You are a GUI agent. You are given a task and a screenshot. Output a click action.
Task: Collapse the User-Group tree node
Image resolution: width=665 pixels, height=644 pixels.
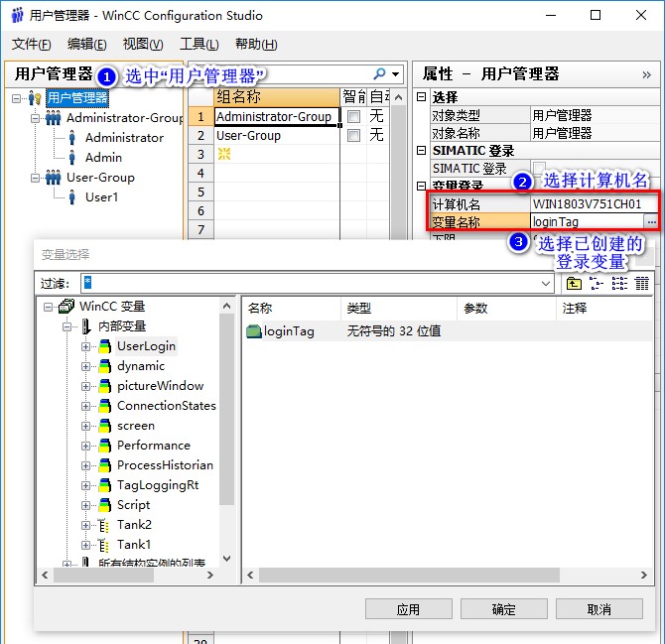click(35, 178)
